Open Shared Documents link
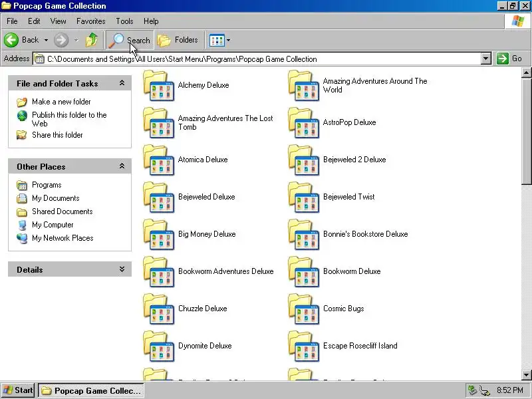This screenshot has width=532, height=399. pos(62,211)
